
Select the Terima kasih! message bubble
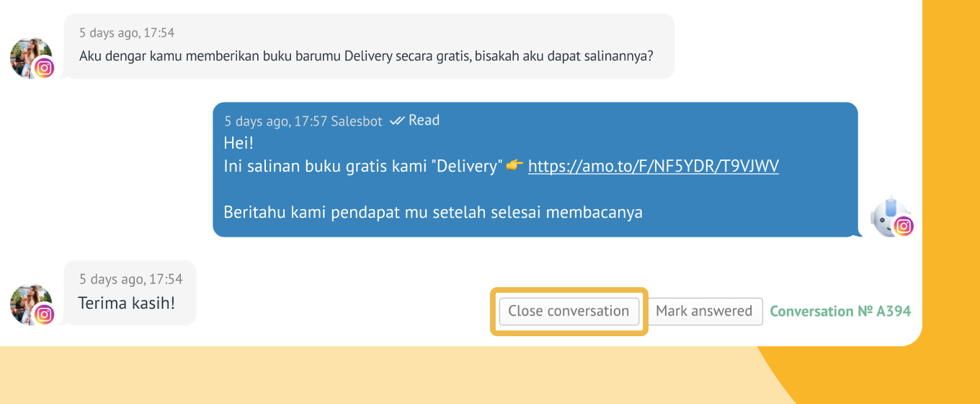point(130,293)
